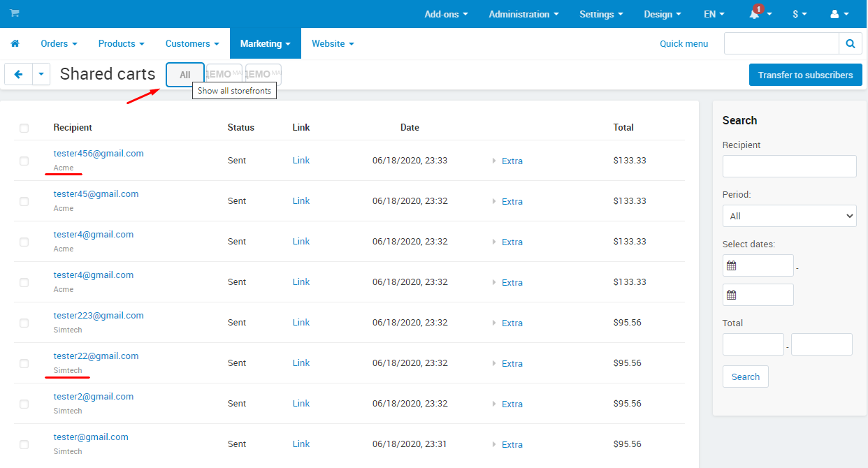This screenshot has height=468, width=868.
Task: Toggle the select-all checkbox in table header
Action: 24,128
